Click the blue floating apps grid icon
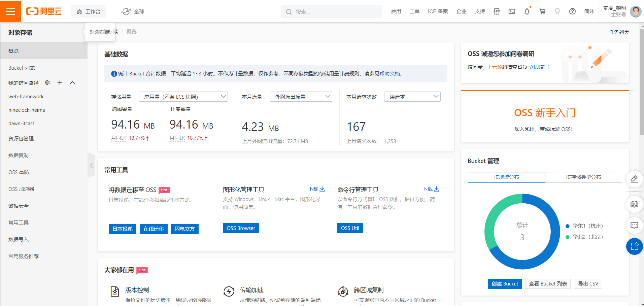The height and width of the screenshot is (306, 644). 634,246
